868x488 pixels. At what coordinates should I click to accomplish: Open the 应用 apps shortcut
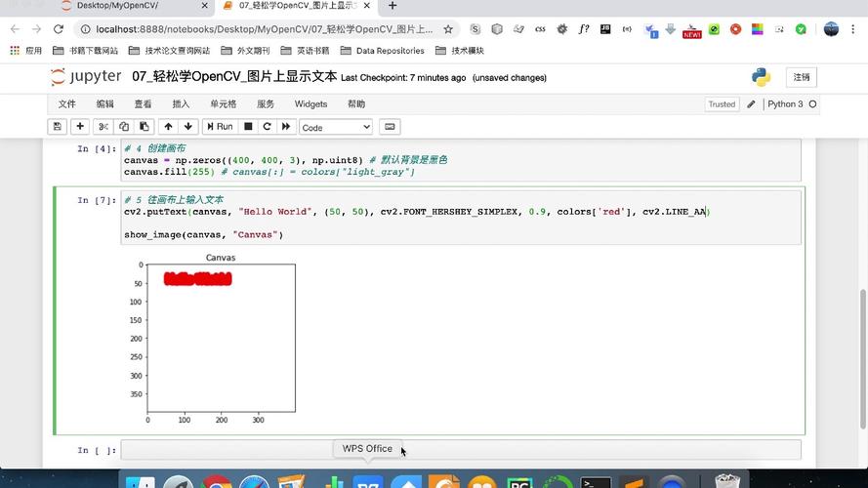click(26, 51)
